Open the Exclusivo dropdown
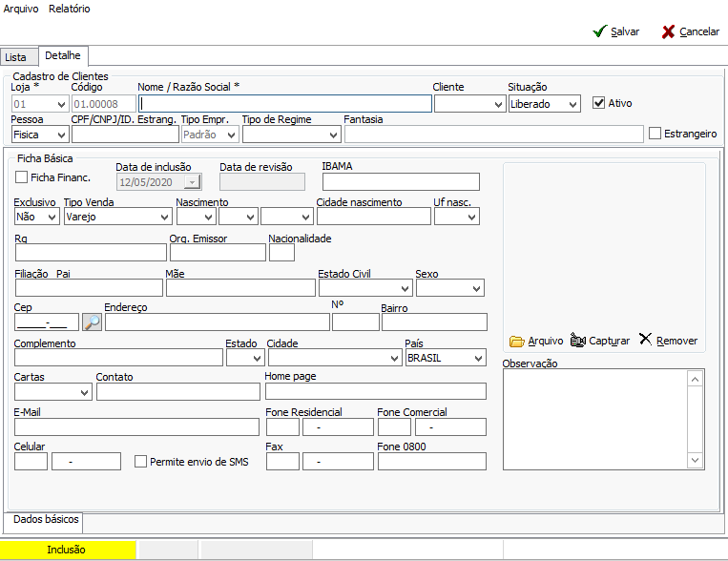Screen dimensions: 728x561 coord(52,217)
